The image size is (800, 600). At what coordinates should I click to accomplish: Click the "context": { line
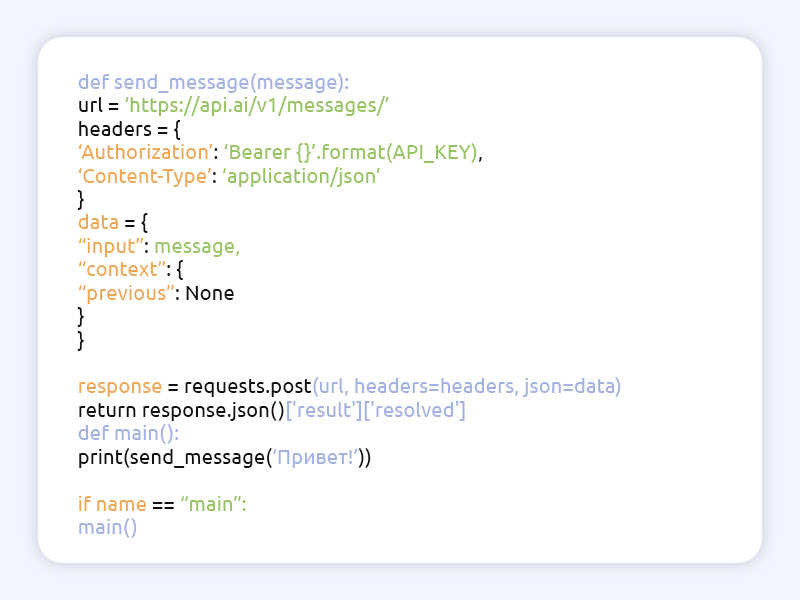pyautogui.click(x=131, y=269)
